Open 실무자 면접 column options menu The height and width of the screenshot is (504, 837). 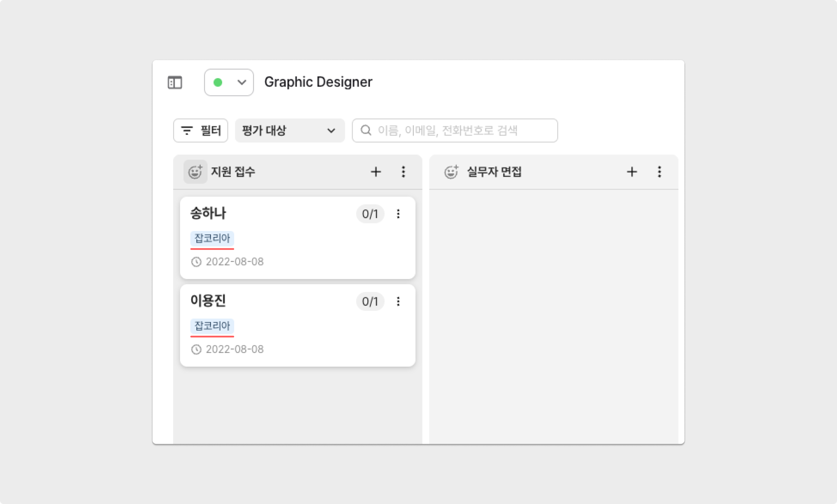659,172
